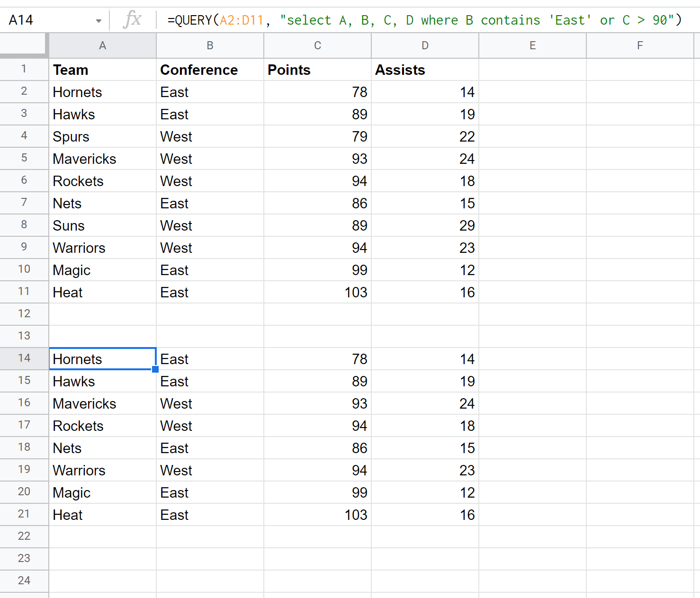700x598 pixels.
Task: Select the Warriors cell in row 19
Action: pos(102,470)
